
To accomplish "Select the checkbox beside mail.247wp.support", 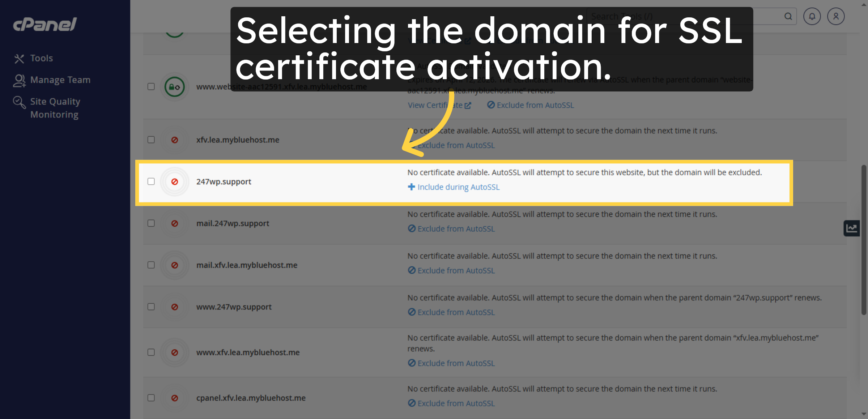I will [x=151, y=223].
